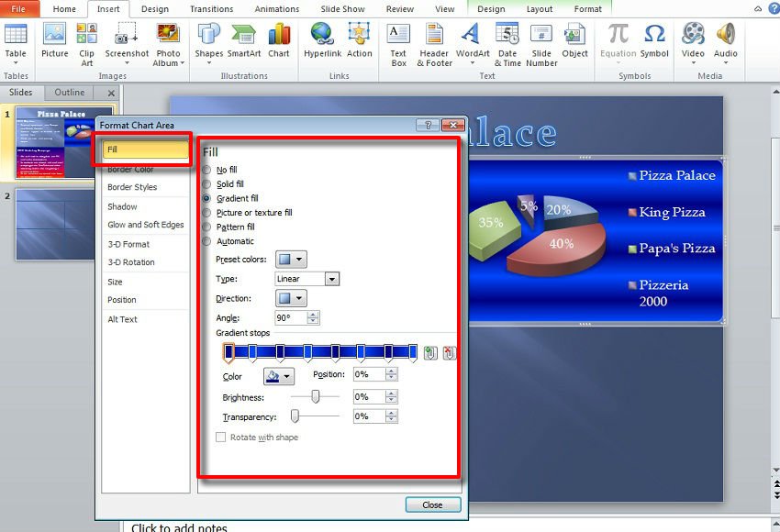Select the first gradient stop marker
The height and width of the screenshot is (532, 780).
228,352
